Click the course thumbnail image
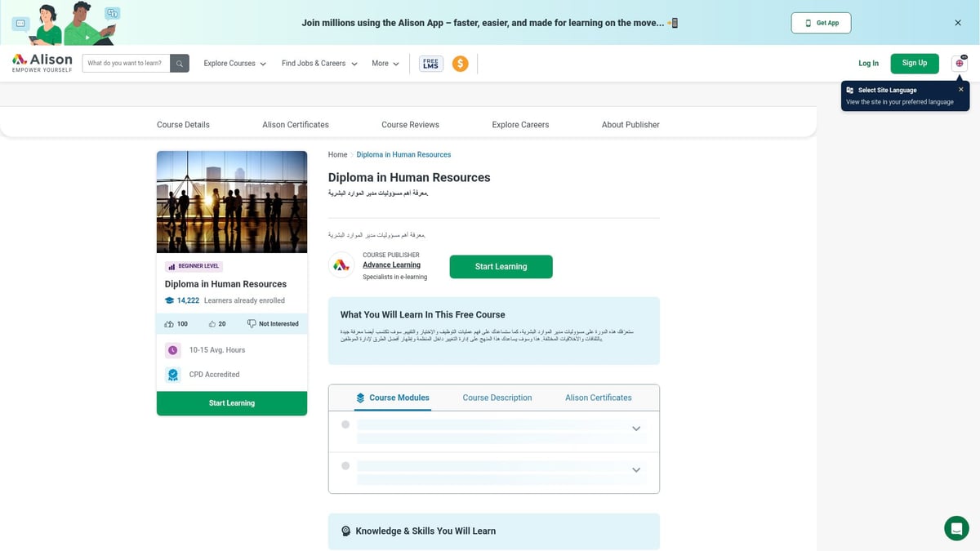 coord(232,202)
